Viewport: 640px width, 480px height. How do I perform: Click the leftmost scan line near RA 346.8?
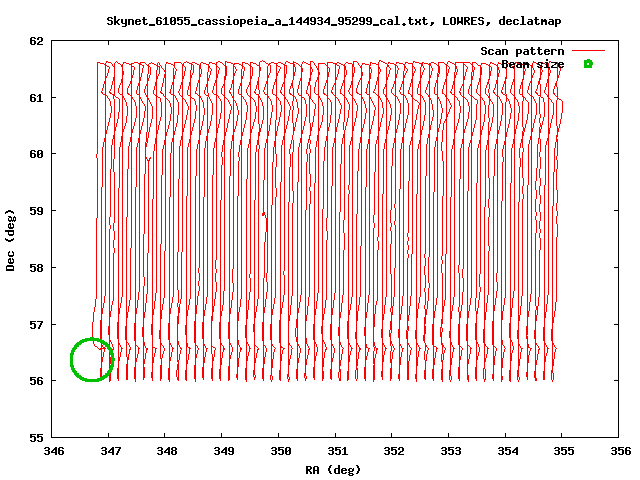(x=97, y=200)
